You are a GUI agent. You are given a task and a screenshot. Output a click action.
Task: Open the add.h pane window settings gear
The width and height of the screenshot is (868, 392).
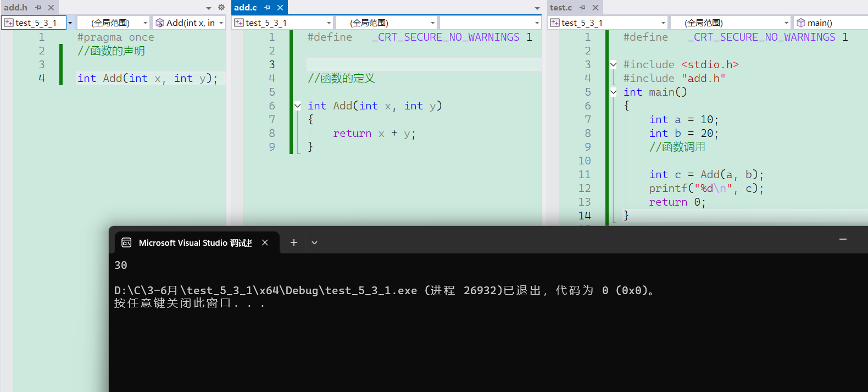click(221, 8)
